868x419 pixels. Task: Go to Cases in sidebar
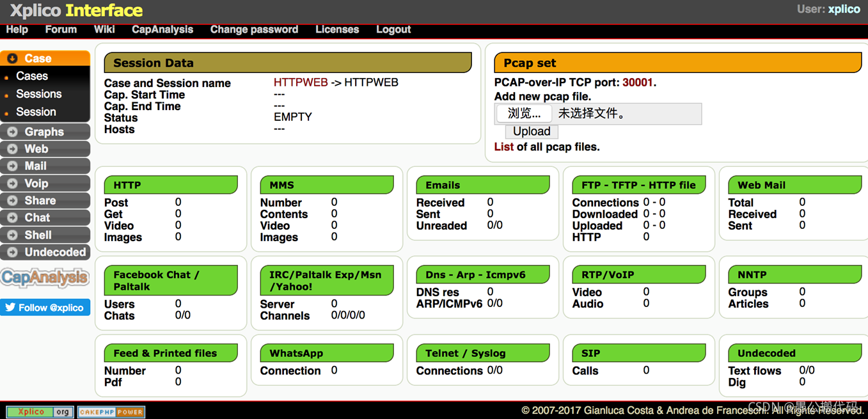tap(32, 76)
